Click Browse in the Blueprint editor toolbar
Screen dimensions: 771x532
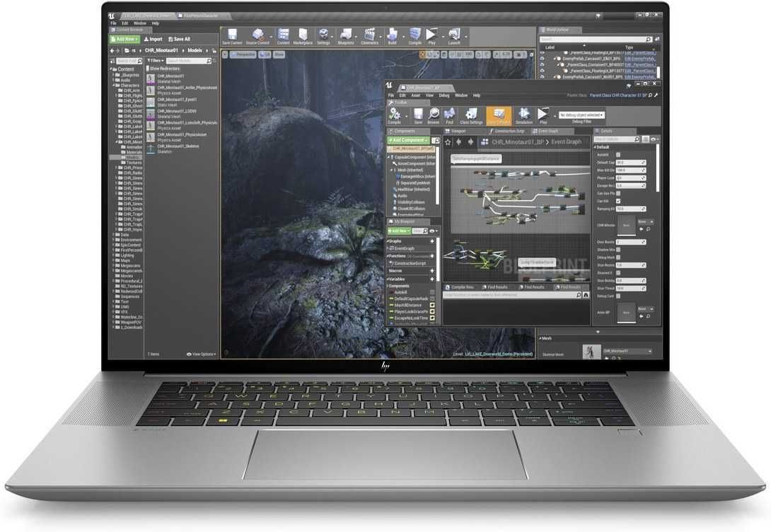tap(434, 116)
